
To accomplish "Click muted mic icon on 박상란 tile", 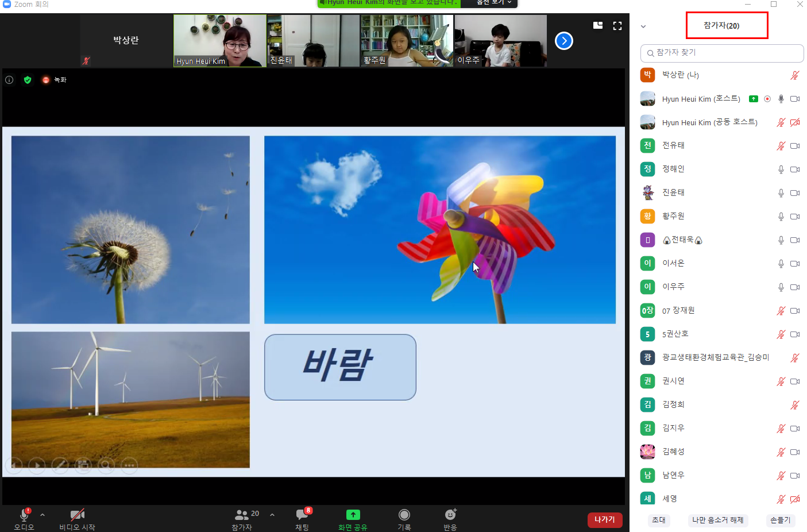I will [86, 60].
